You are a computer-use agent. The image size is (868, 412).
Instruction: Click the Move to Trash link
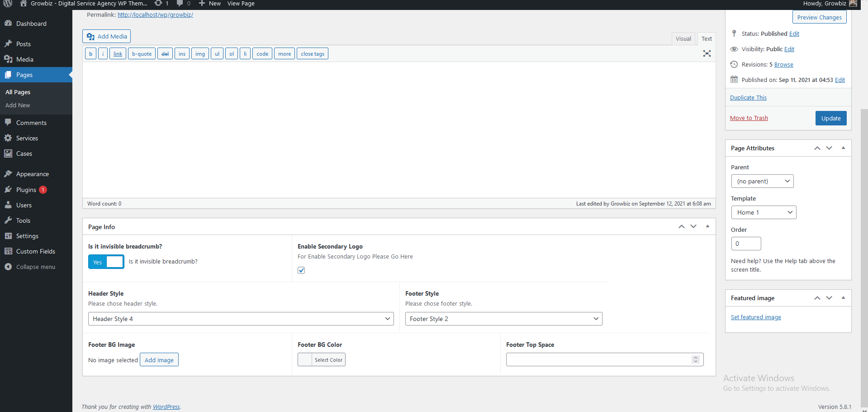(749, 118)
